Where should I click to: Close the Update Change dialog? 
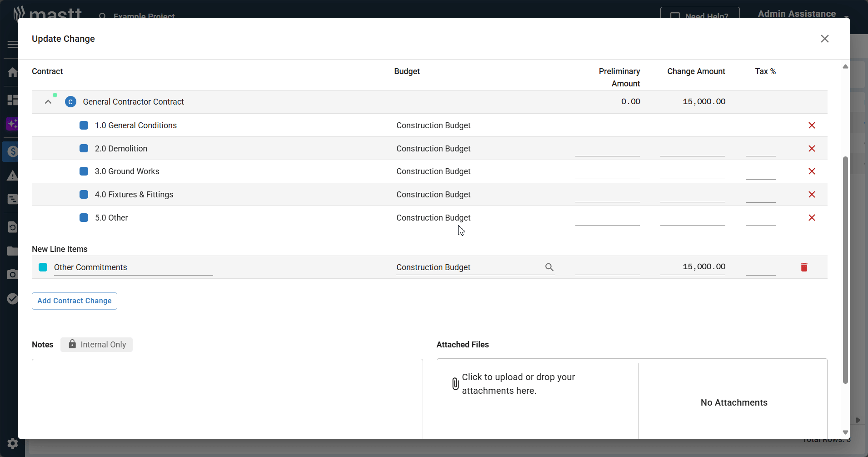tap(824, 39)
